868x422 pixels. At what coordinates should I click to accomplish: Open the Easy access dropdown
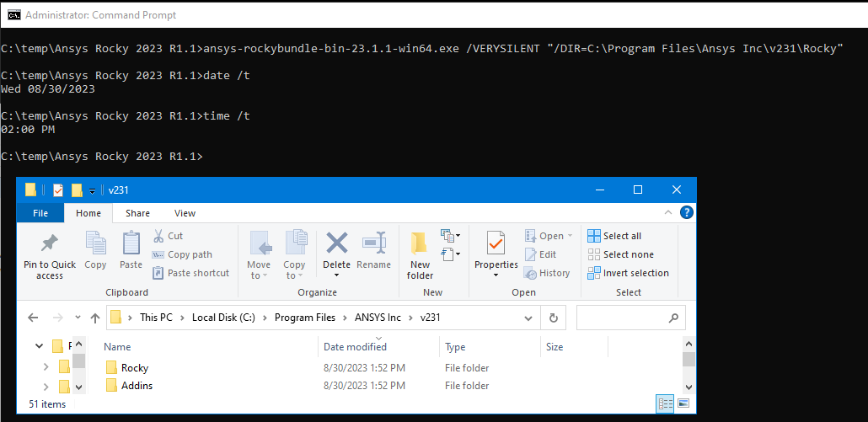[451, 254]
